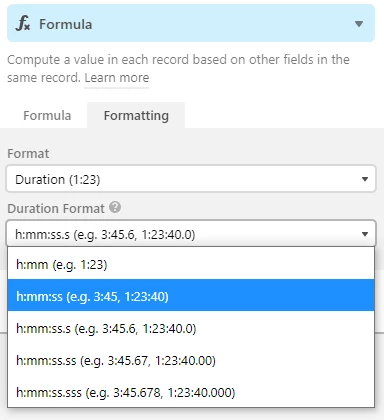Expand the Formula field type arrow
Image resolution: width=384 pixels, height=420 pixels.
coord(359,24)
